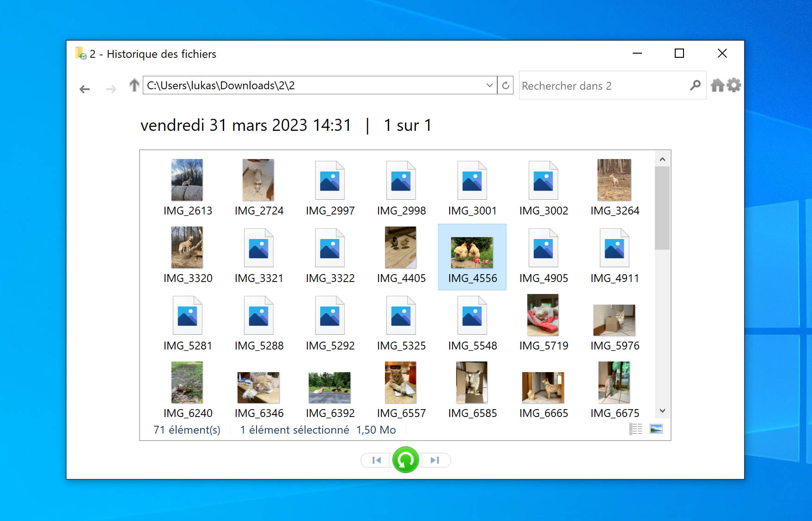Click the '71 élément(s)' status text

(x=187, y=430)
